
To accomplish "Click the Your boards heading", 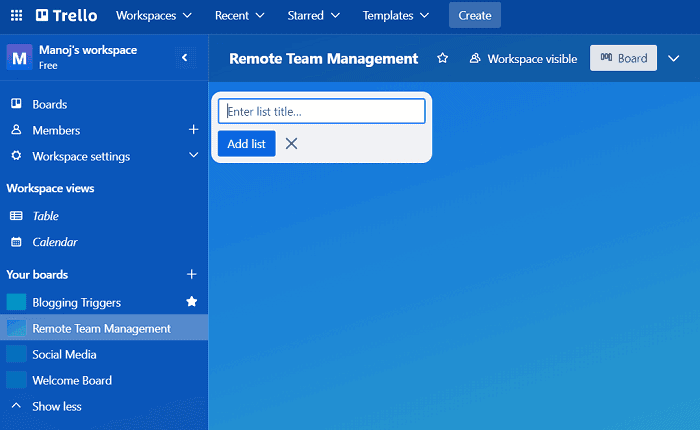I will point(37,275).
